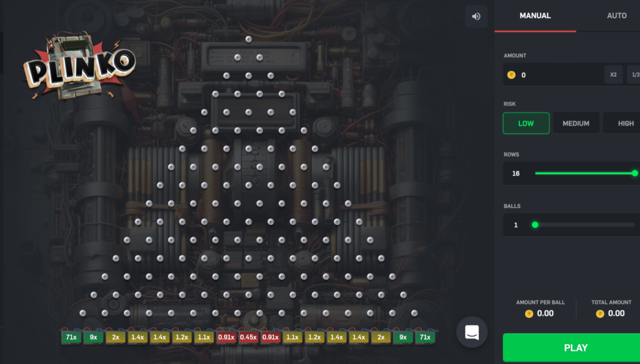Double the bet with X2 button
The width and height of the screenshot is (640, 364).
pyautogui.click(x=613, y=75)
